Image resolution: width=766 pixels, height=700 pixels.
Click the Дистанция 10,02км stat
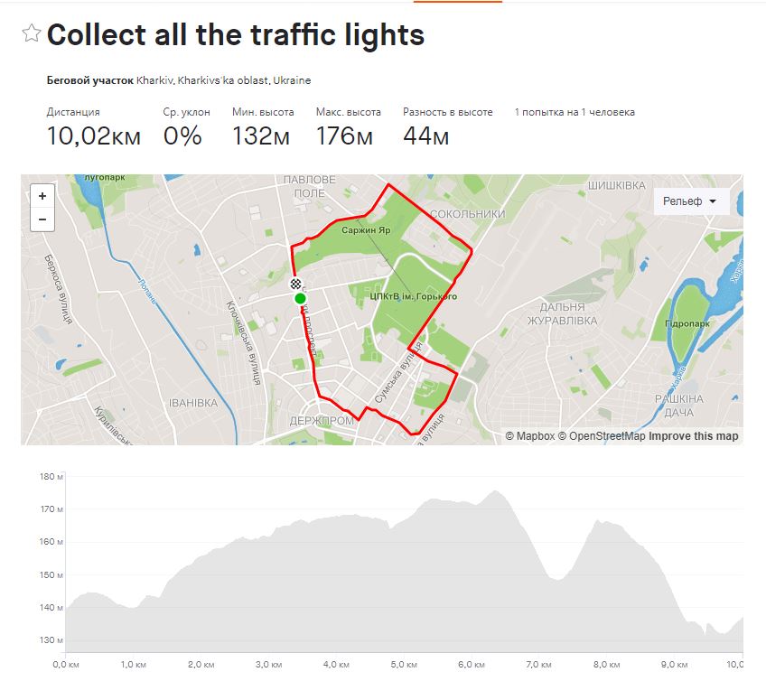(94, 127)
